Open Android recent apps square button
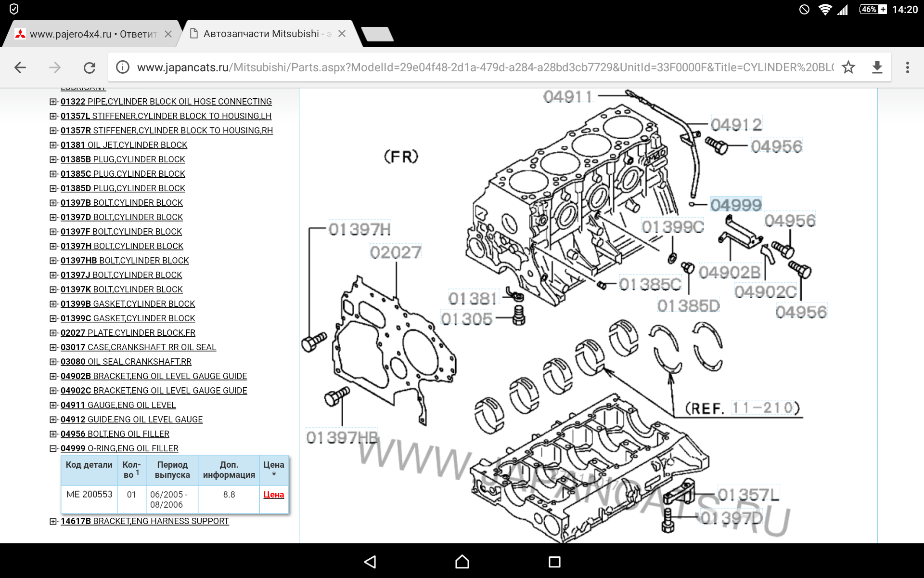924x578 pixels. pyautogui.click(x=554, y=562)
